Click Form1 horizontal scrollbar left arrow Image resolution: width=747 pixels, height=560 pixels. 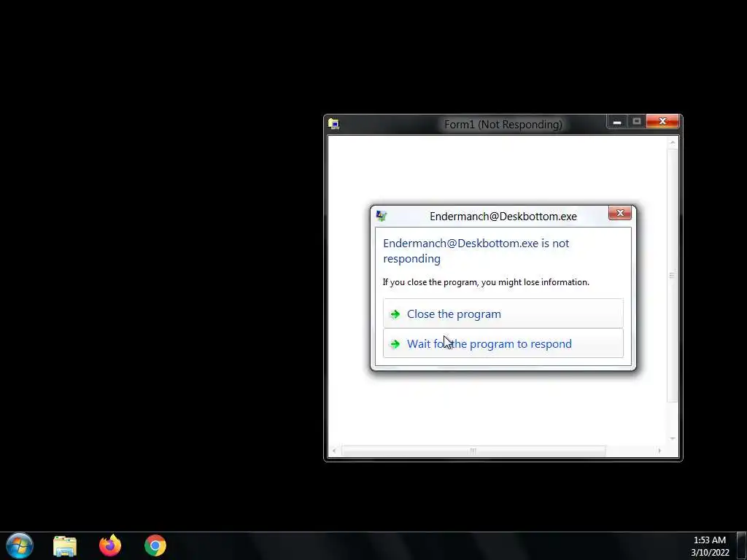point(334,451)
